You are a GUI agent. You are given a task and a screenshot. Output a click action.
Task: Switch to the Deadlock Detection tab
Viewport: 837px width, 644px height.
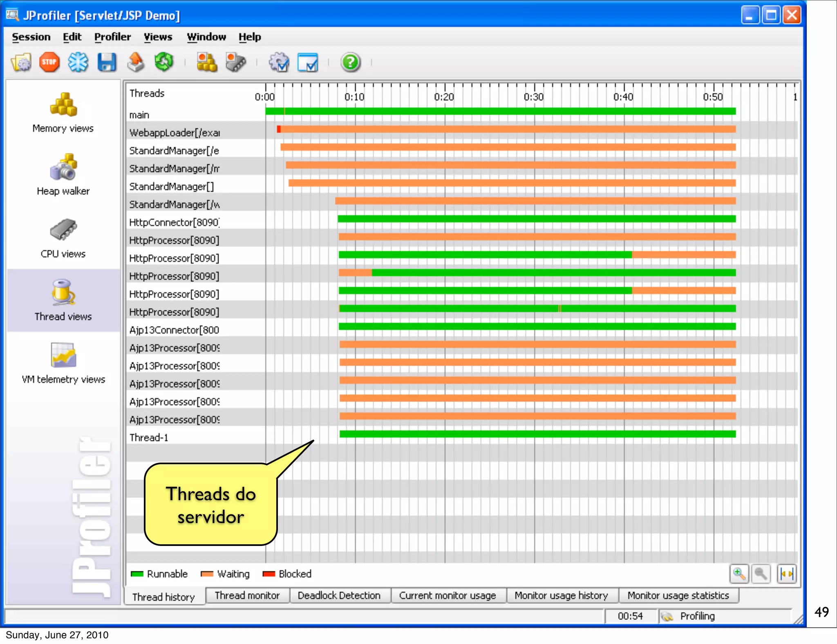339,596
